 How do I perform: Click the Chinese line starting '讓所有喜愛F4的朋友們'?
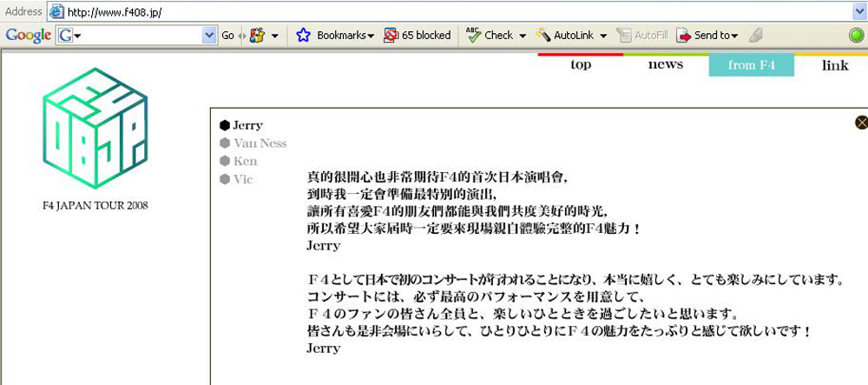tap(458, 211)
